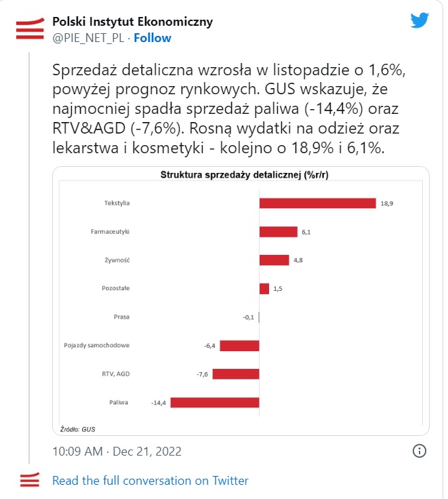Click the RTV, AGD bar
Screen dimensions: 448x499
click(236, 374)
